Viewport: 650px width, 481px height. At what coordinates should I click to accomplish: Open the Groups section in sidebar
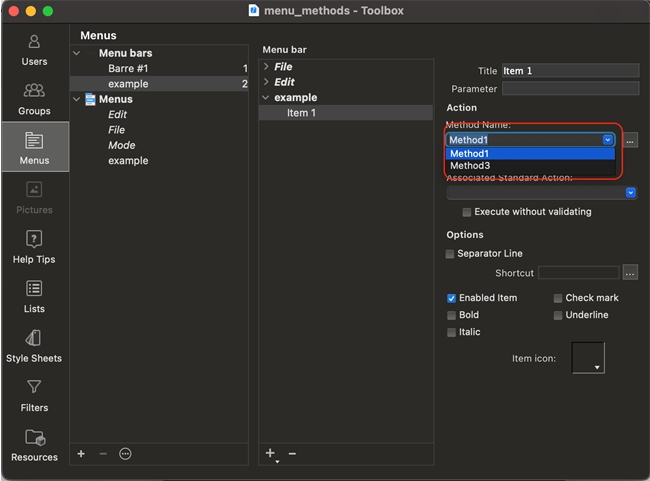point(35,98)
